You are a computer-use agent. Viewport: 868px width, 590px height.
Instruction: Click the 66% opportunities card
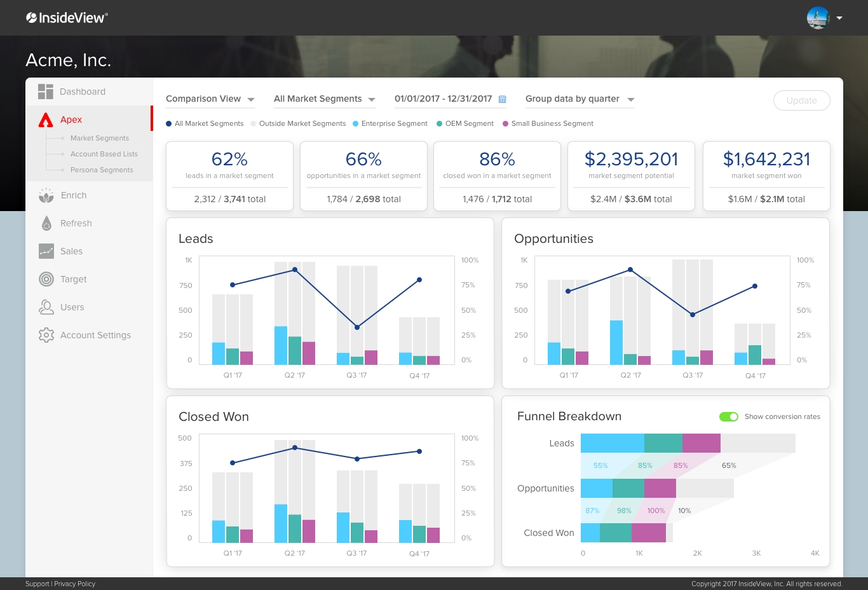[364, 176]
